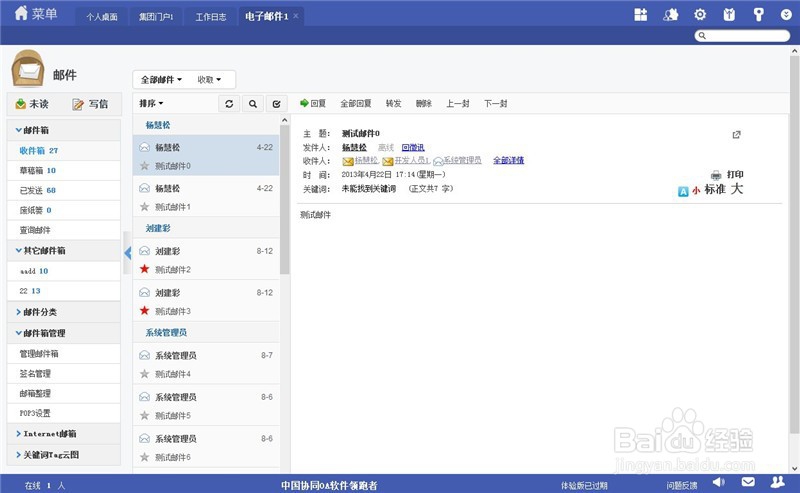Open email in new window icon

[736, 135]
